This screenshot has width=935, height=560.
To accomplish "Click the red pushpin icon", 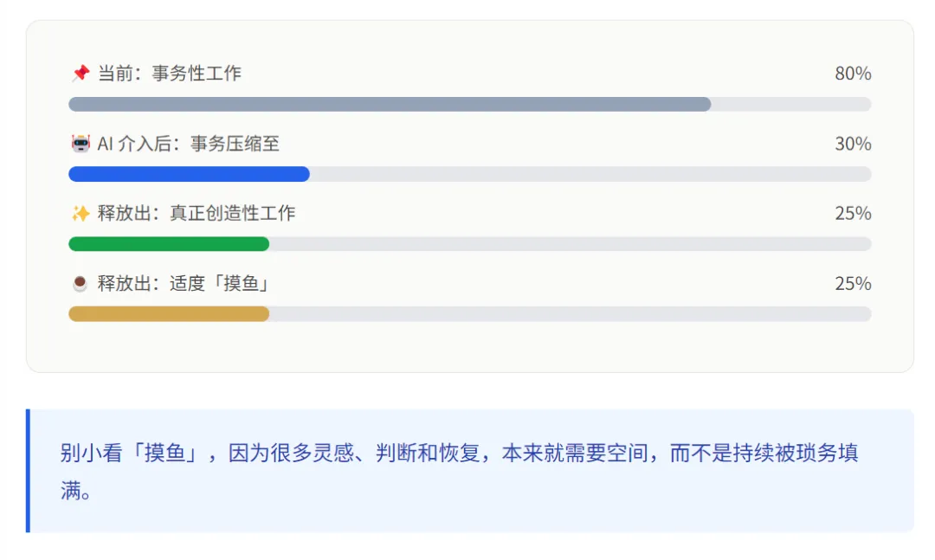I will [x=81, y=74].
